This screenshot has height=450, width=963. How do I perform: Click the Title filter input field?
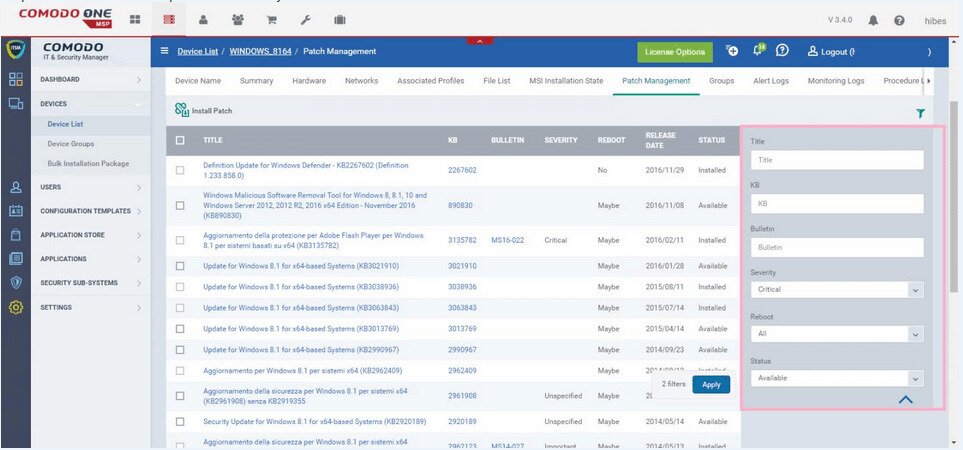click(x=836, y=160)
